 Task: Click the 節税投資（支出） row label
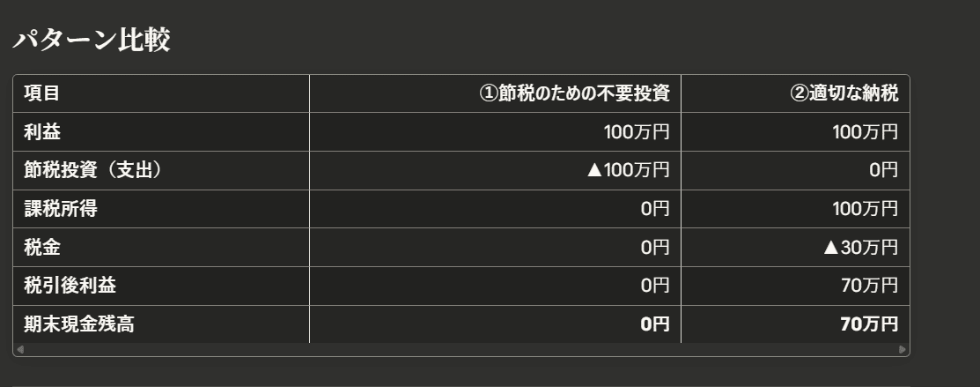(x=92, y=171)
